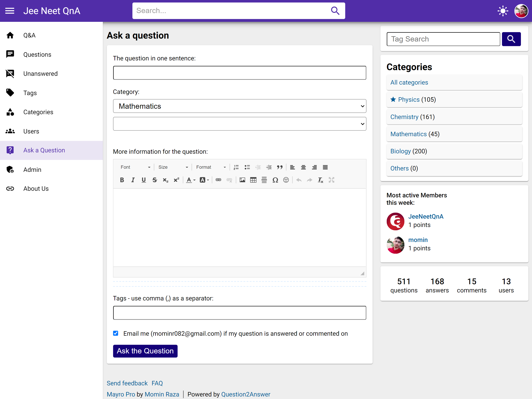This screenshot has height=399, width=532.
Task: Click the question title input field
Action: click(240, 73)
